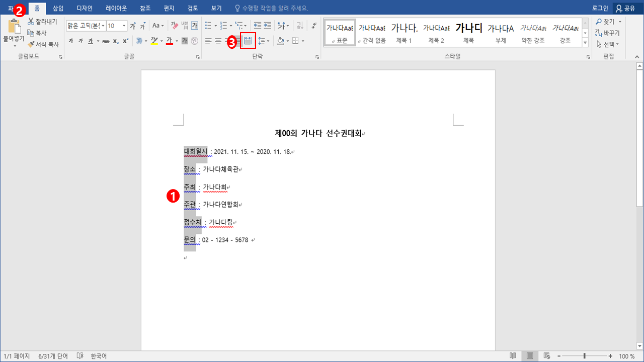Image resolution: width=644 pixels, height=362 pixels.
Task: Switch to Print Layout view in status bar
Action: (x=529, y=356)
